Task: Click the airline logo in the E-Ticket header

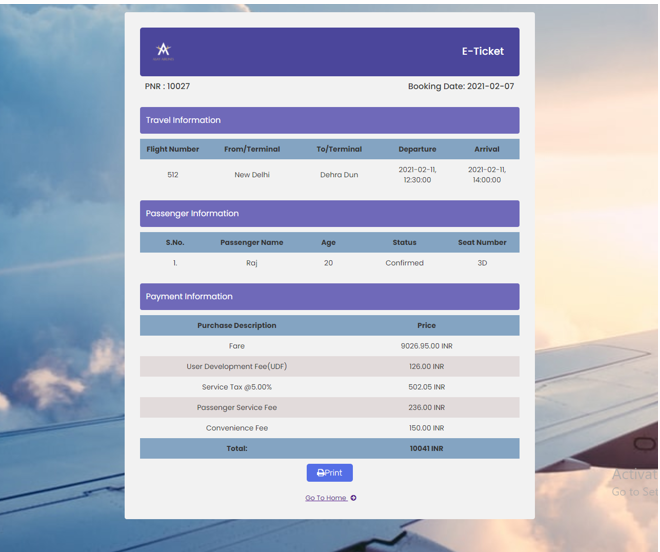Action: pyautogui.click(x=163, y=51)
